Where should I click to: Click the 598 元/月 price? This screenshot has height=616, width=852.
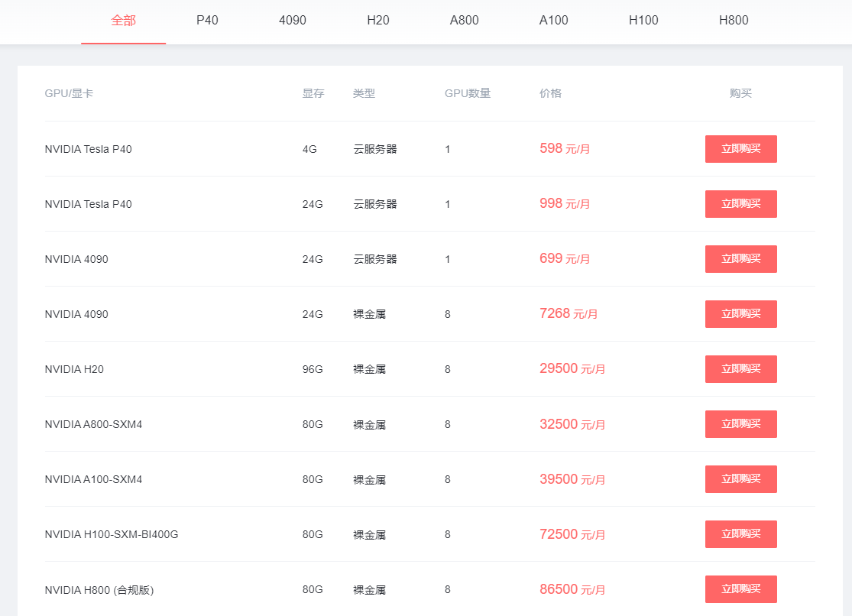pyautogui.click(x=565, y=148)
